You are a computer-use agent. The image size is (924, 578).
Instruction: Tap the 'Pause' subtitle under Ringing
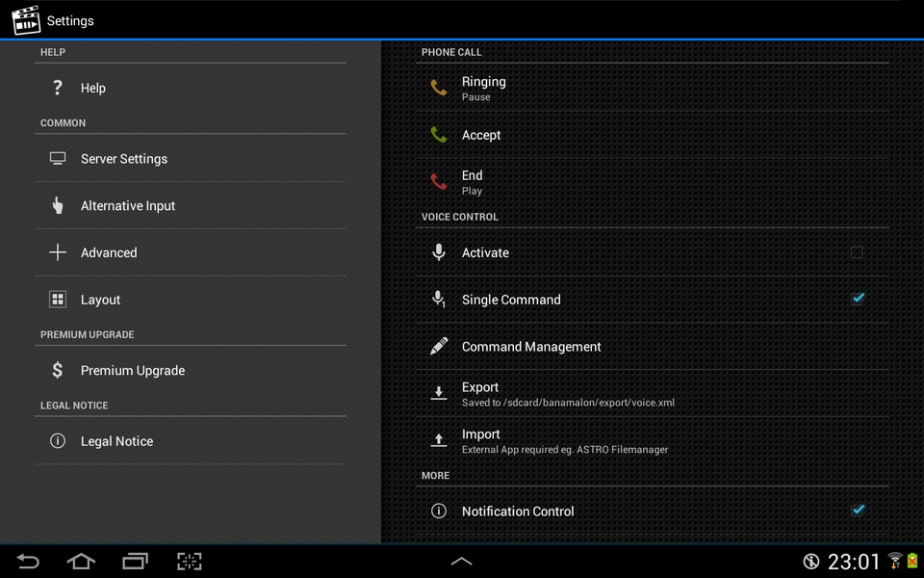[x=475, y=96]
